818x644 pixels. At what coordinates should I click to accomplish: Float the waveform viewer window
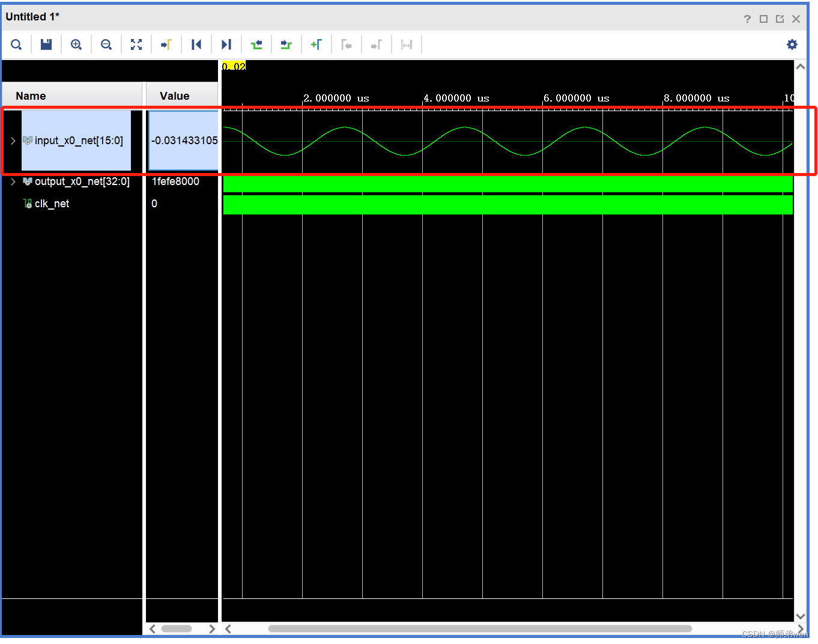click(779, 19)
